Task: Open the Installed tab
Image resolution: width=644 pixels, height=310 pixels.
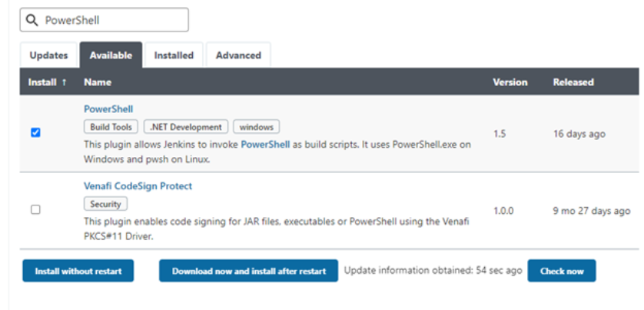Action: click(x=174, y=55)
